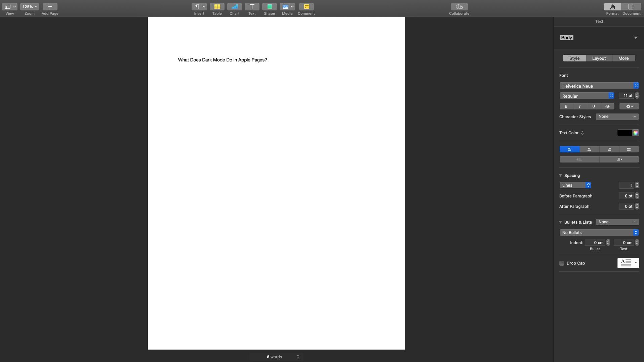Open the Bullets & Lists style dropdown
644x362 pixels.
pyautogui.click(x=617, y=222)
